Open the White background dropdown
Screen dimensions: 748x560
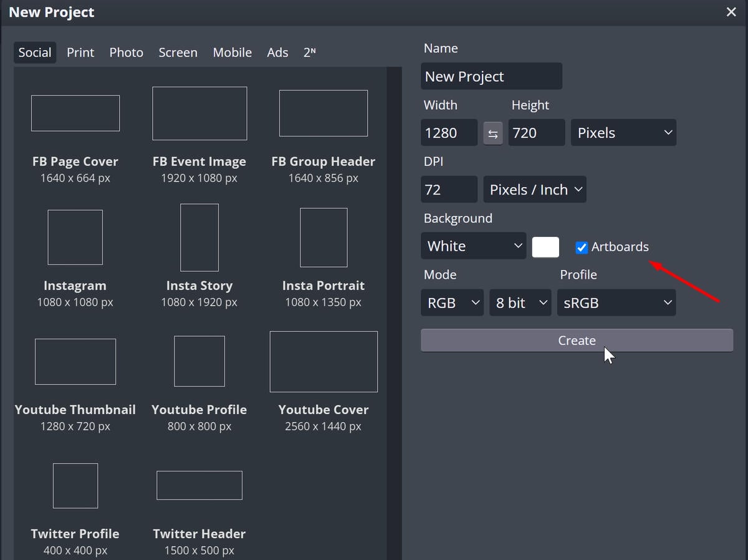coord(474,246)
